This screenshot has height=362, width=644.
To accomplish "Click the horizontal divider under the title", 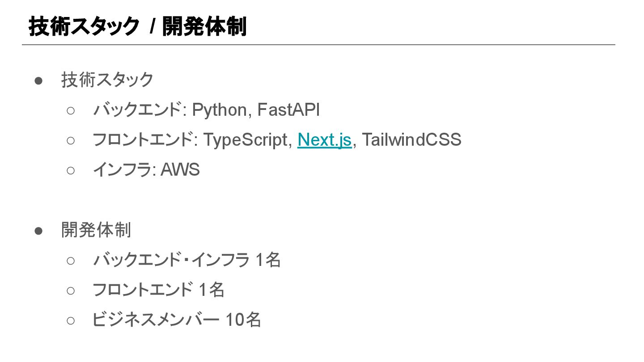I will point(318,45).
